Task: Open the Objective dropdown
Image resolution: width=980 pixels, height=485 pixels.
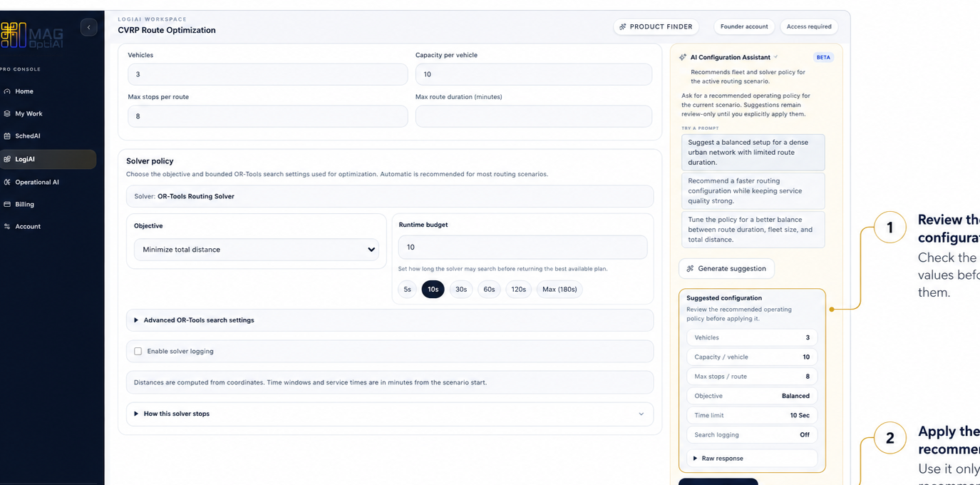Action: (x=257, y=250)
